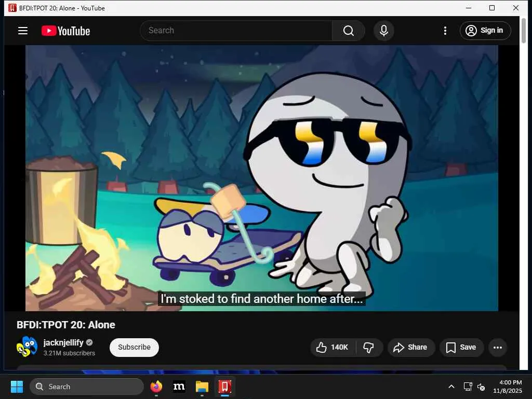
Task: Open the Windows Start menu
Action: pyautogui.click(x=17, y=387)
